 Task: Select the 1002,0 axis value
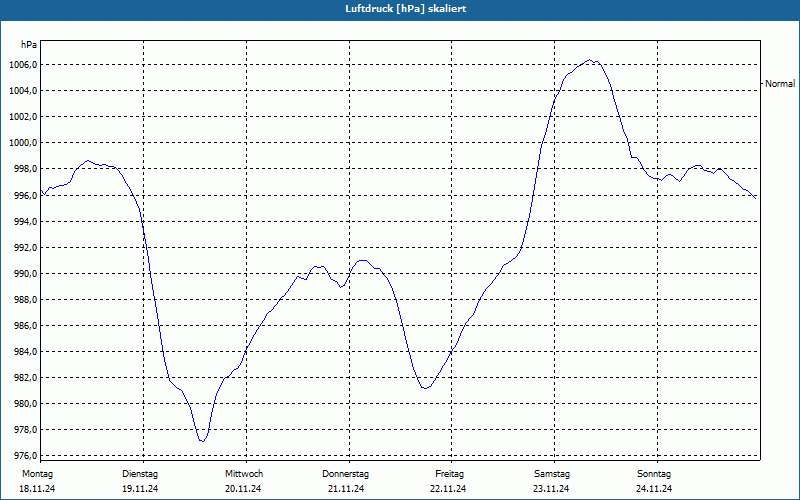23,117
